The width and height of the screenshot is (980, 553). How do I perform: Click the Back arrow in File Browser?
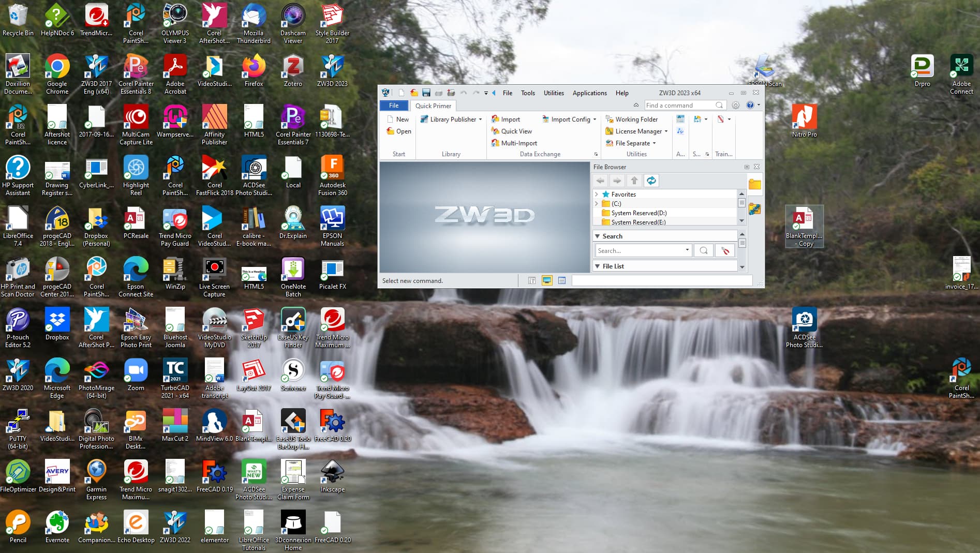click(x=600, y=181)
